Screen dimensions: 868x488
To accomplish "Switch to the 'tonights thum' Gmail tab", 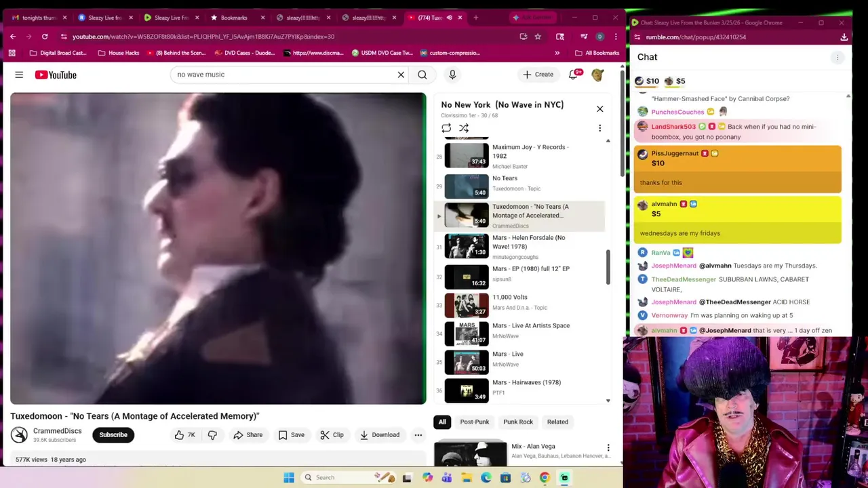I will pyautogui.click(x=39, y=18).
